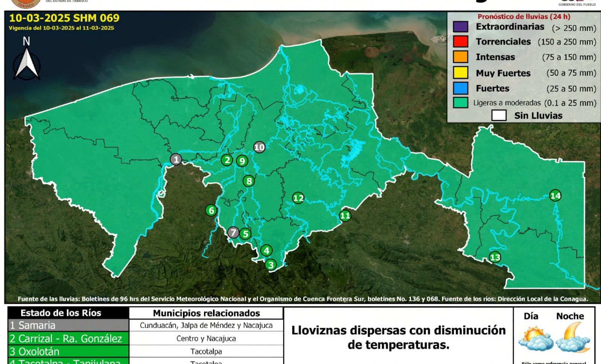601x364 pixels.
Task: Click the '(0.1 a 25 mm)' legend value
Action: (x=570, y=103)
